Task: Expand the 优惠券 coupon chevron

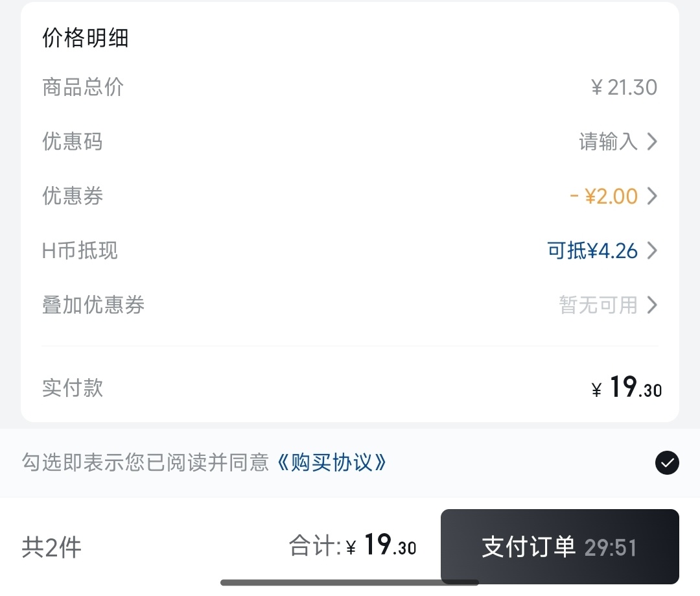Action: click(x=652, y=196)
